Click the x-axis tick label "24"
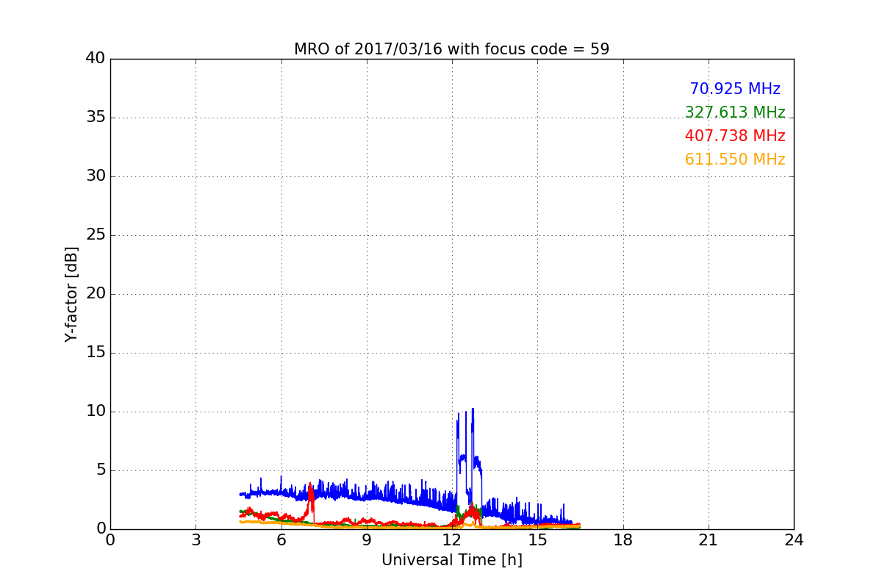882x588 pixels. pos(794,540)
